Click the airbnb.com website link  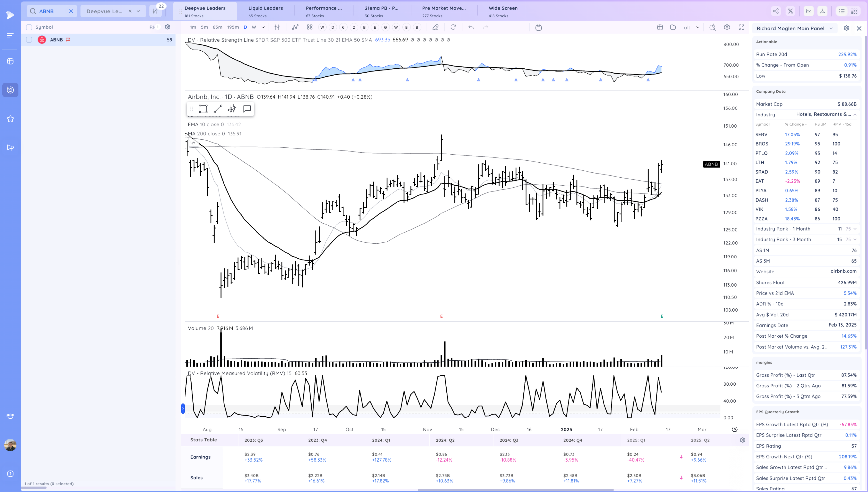tap(843, 271)
